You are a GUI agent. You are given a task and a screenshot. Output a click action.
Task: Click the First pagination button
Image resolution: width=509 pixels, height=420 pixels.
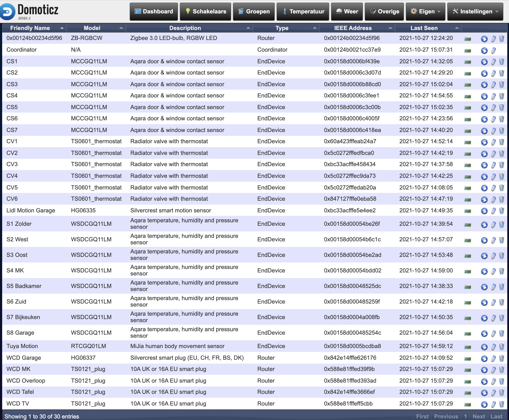tap(422, 416)
